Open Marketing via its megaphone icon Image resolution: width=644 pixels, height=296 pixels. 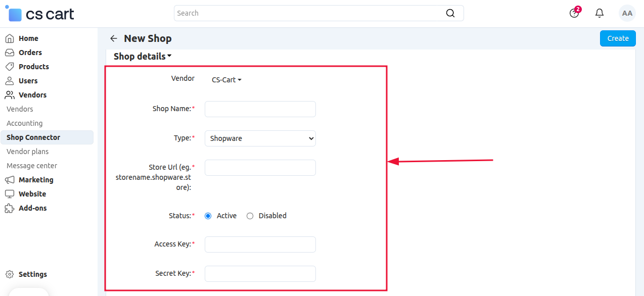tap(9, 179)
